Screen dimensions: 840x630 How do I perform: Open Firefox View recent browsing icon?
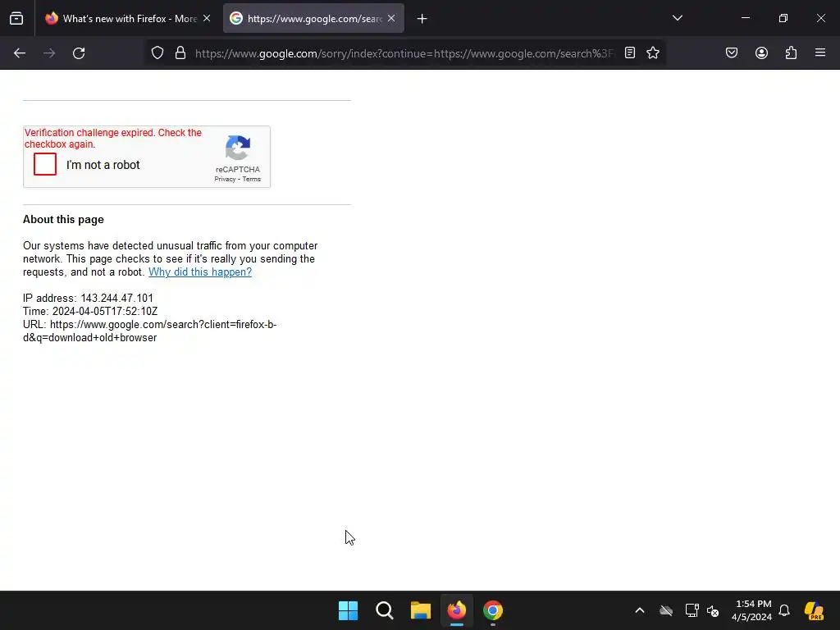[16, 19]
